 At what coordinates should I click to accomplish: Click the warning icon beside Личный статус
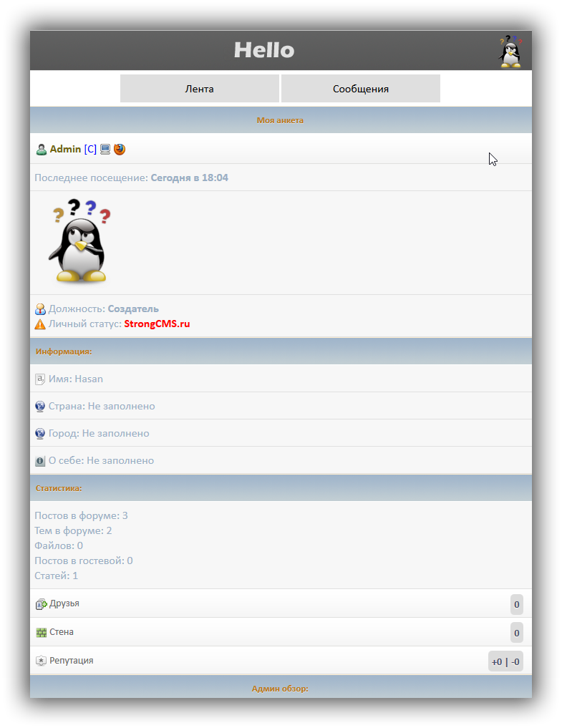coord(40,324)
